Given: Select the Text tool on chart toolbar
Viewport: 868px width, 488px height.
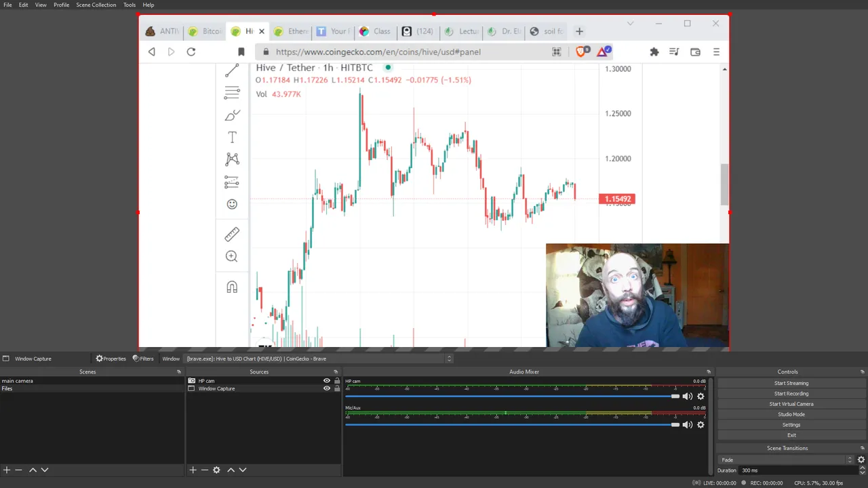Looking at the screenshot, I should coord(232,138).
